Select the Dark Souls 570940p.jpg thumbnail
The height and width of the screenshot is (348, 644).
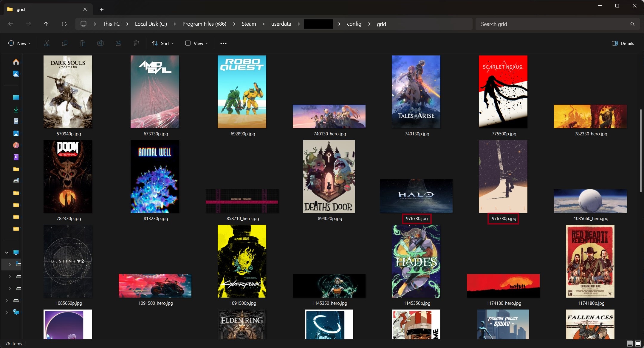(x=68, y=92)
